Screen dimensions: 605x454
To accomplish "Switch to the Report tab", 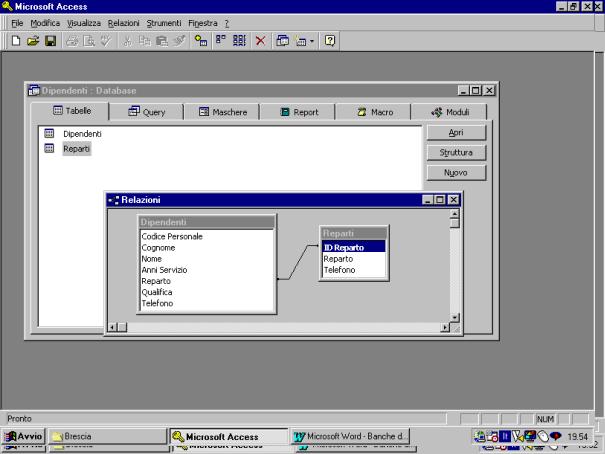I will click(x=299, y=112).
